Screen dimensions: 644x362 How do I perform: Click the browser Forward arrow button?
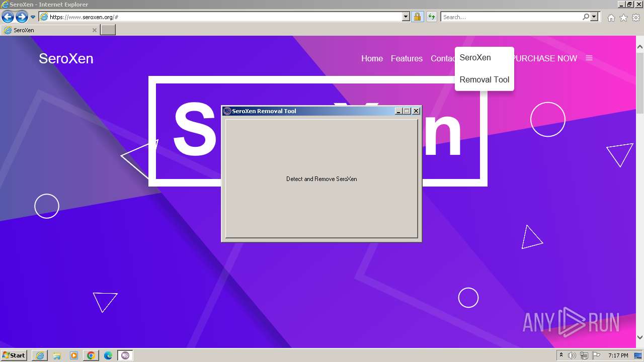click(x=22, y=17)
